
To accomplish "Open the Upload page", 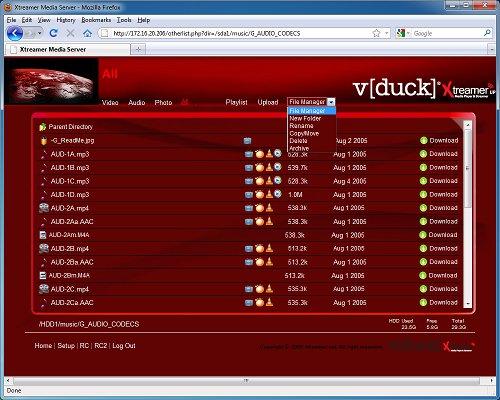I will click(268, 102).
